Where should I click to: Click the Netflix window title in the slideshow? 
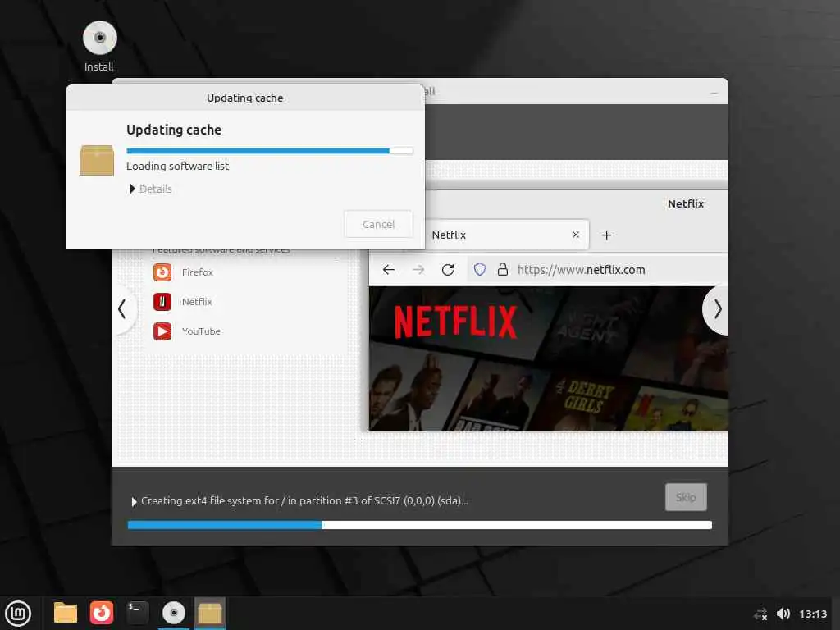(x=686, y=203)
